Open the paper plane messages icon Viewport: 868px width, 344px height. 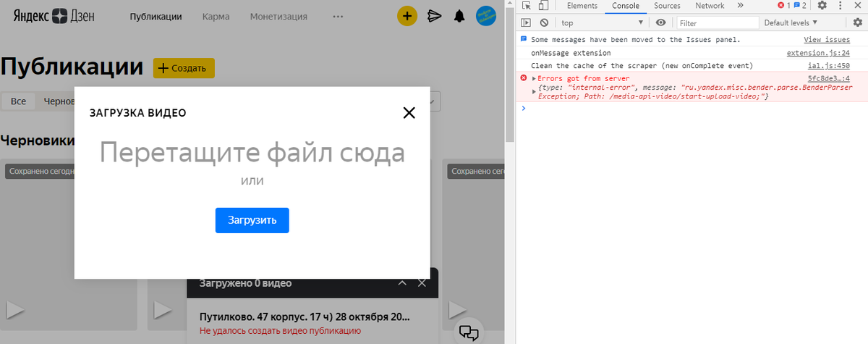pyautogui.click(x=434, y=16)
